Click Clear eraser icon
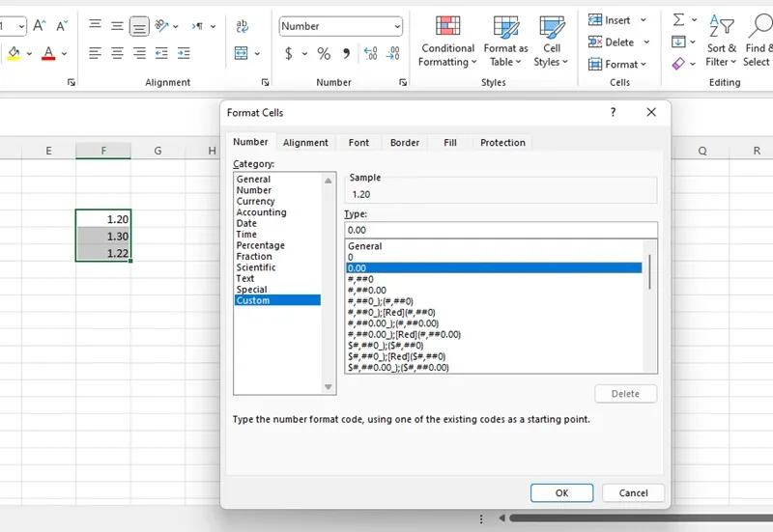The width and height of the screenshot is (773, 532). (x=678, y=64)
